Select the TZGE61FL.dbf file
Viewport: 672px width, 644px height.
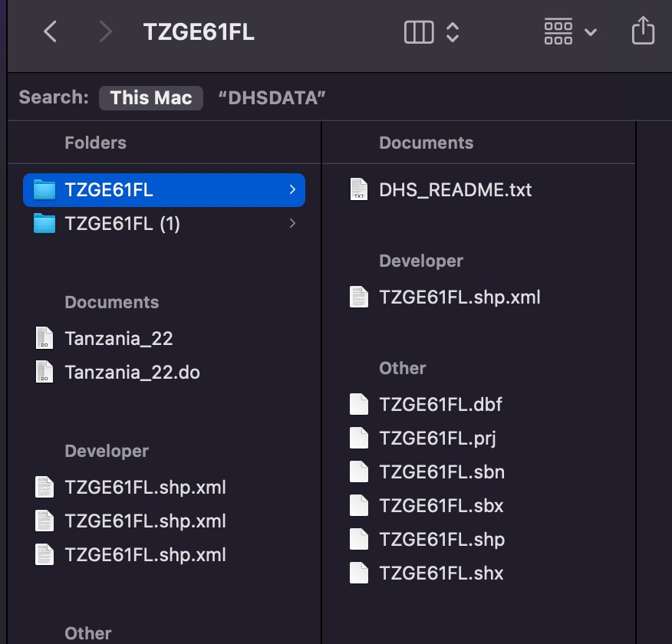pos(440,404)
